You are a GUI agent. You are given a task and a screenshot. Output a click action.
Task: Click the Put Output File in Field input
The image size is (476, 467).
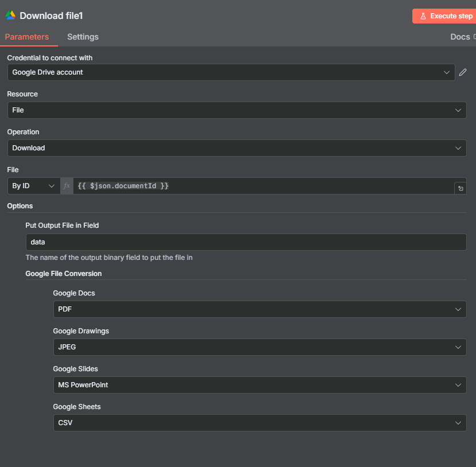[246, 242]
